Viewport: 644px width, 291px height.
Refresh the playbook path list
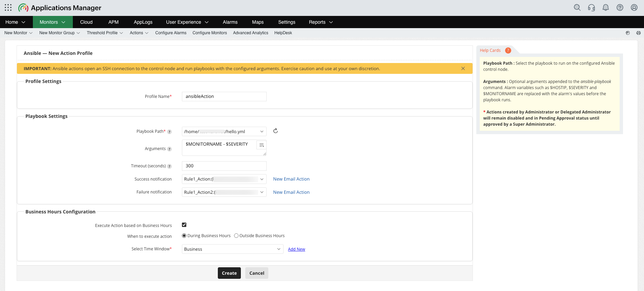275,131
